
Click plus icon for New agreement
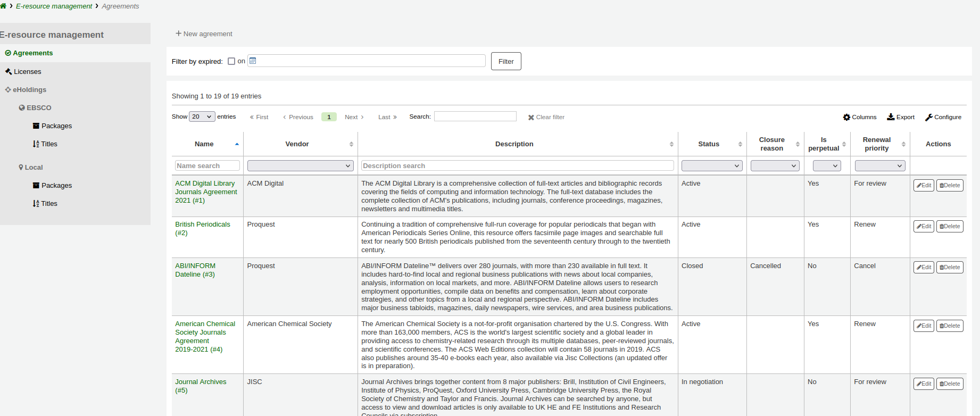(x=179, y=34)
